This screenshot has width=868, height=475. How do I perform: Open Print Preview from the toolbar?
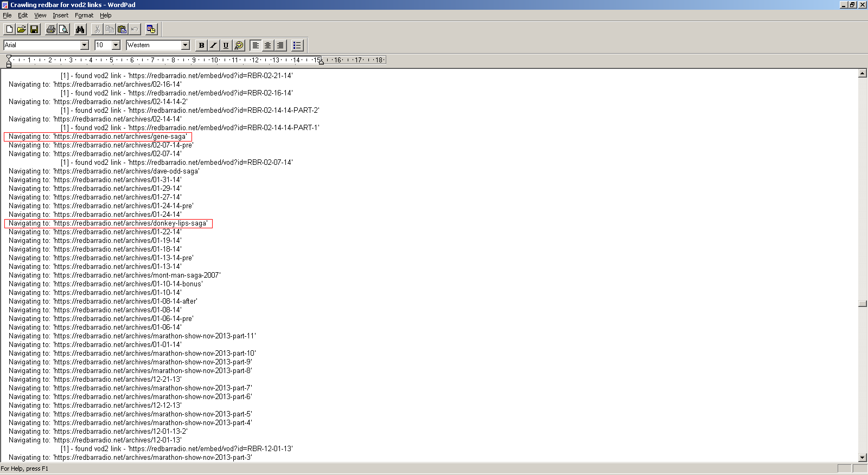pos(63,29)
